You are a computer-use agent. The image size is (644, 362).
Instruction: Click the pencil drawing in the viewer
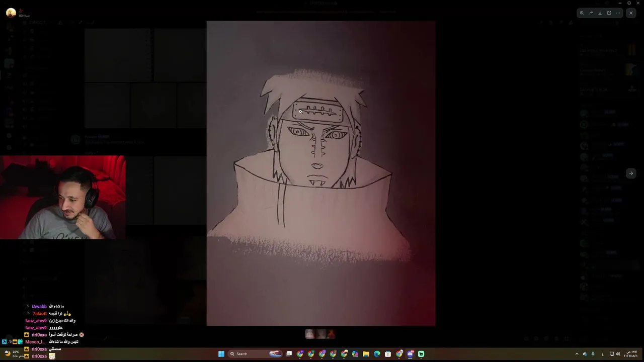click(x=321, y=173)
